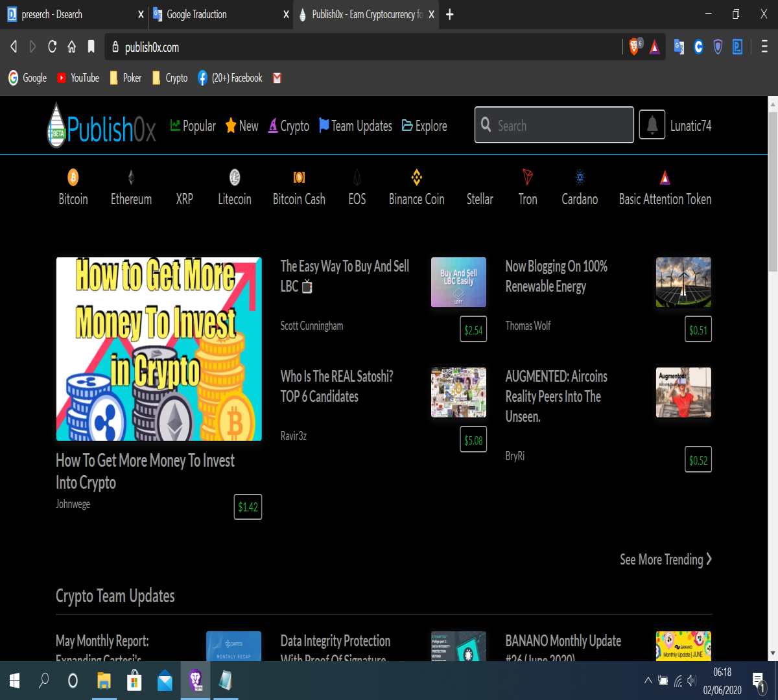Open the Microsoft Store taskbar icon

click(134, 681)
